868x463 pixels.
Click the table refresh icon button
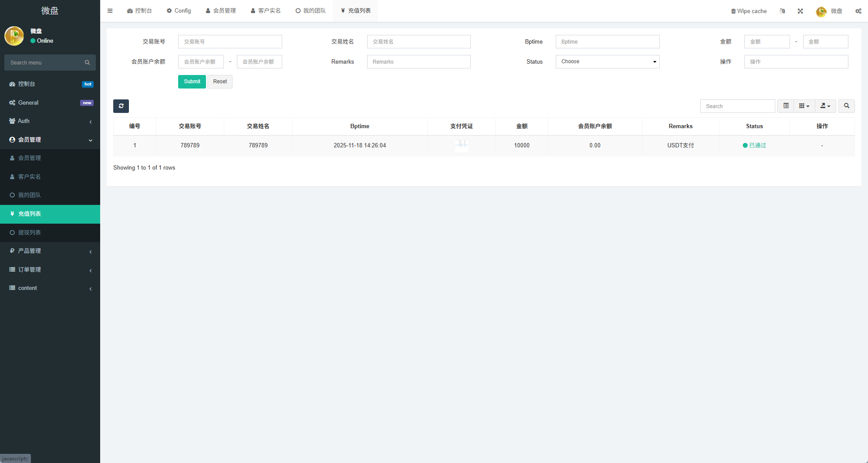[x=121, y=106]
